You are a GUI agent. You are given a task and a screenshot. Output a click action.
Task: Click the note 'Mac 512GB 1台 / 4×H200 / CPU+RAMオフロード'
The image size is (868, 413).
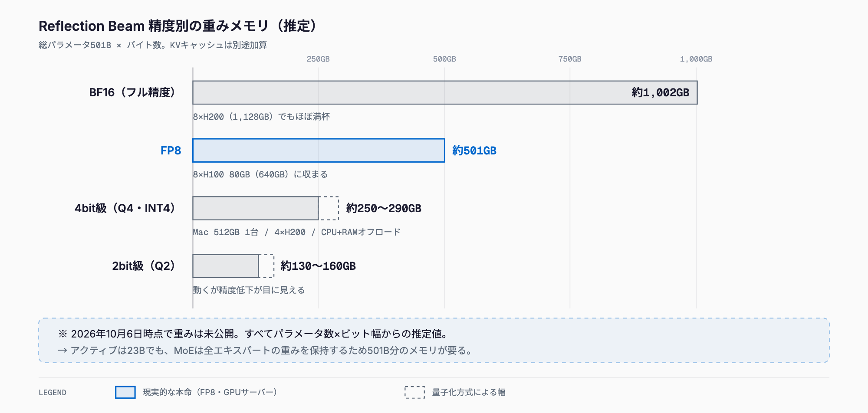click(296, 232)
